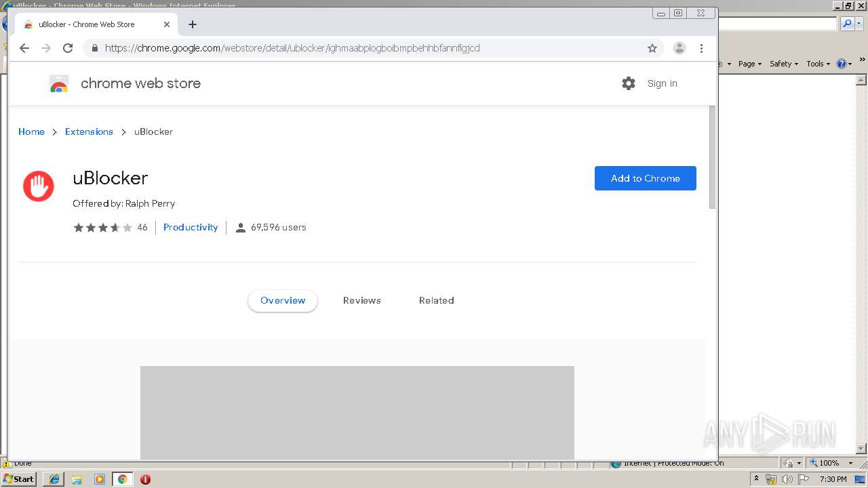868x488 pixels.
Task: Click the gray screenshot preview placeholder
Action: tap(357, 413)
